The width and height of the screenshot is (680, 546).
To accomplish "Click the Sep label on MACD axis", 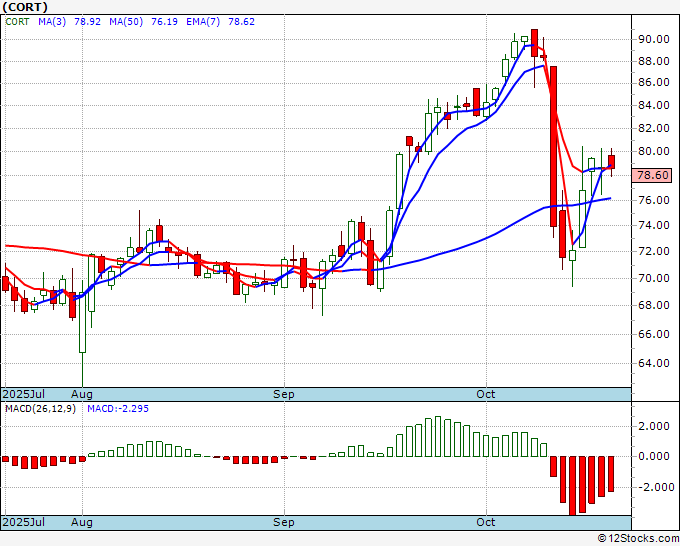I will [x=284, y=522].
